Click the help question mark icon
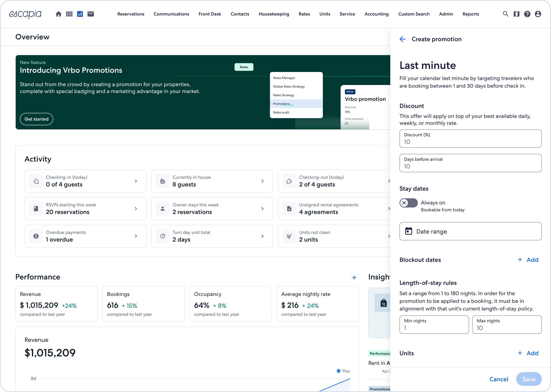This screenshot has height=392, width=551. pos(527,14)
